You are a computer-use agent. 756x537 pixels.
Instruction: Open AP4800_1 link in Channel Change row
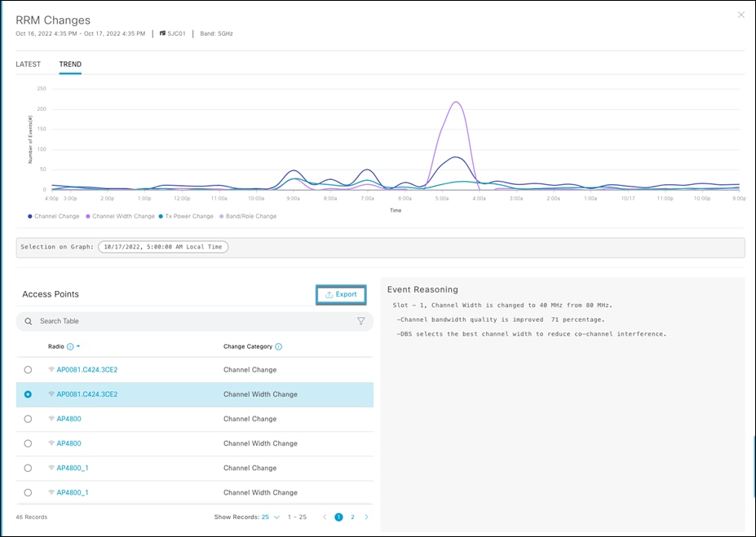tap(73, 468)
